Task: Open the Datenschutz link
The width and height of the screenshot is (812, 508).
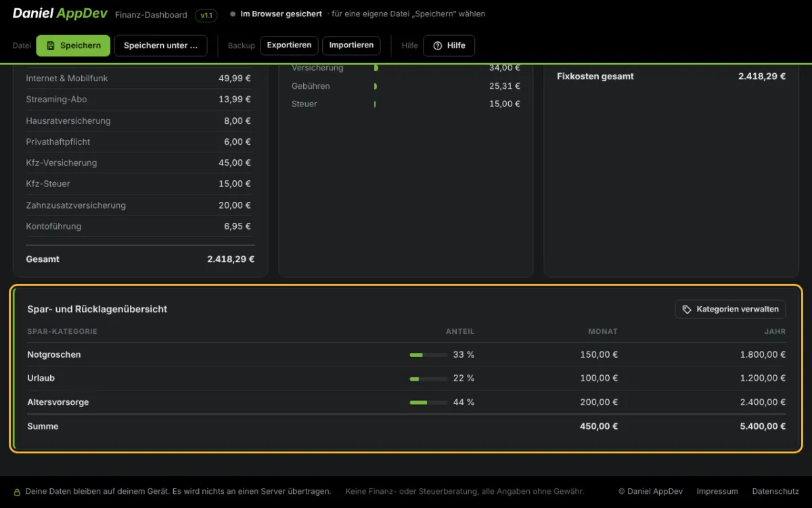Action: click(x=774, y=491)
